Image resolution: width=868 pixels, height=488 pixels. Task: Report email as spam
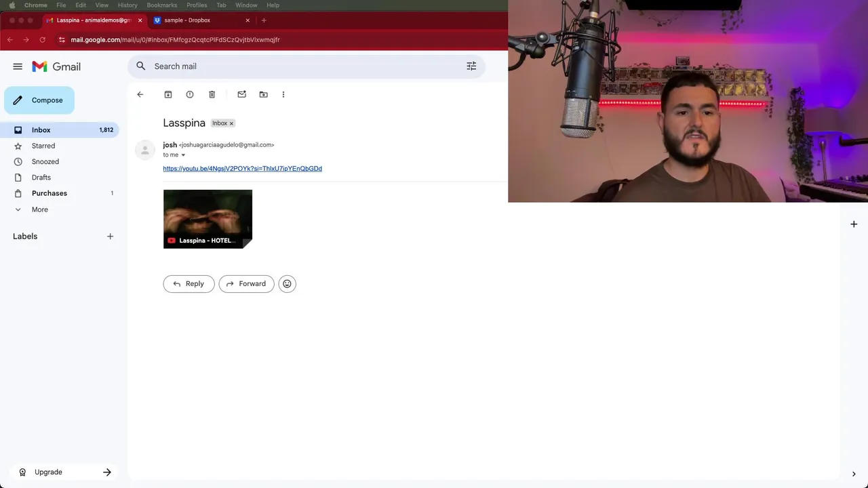[190, 94]
